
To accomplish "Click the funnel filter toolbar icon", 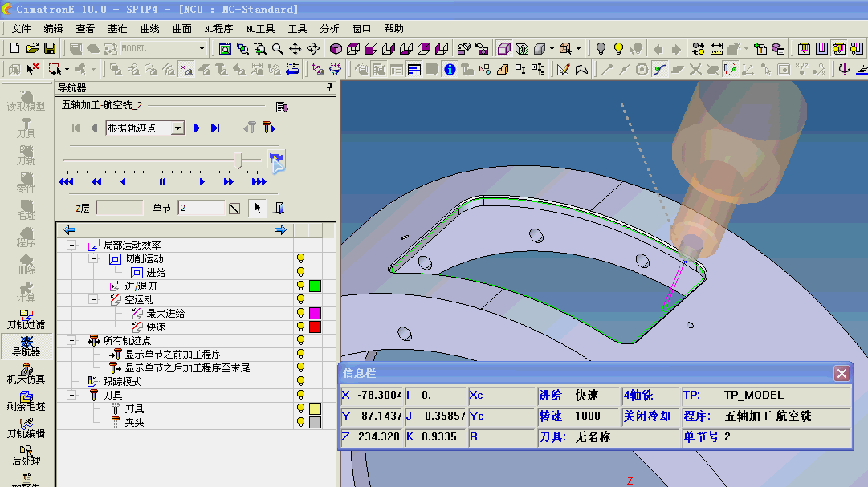I will click(336, 69).
